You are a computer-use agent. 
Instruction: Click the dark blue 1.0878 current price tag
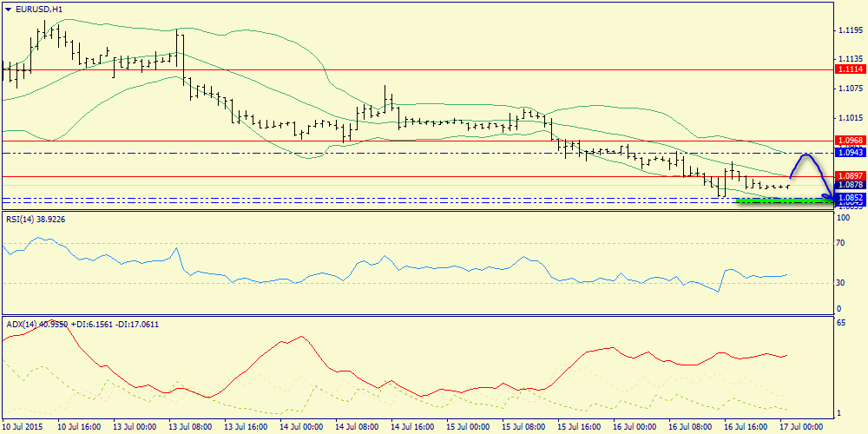coord(849,185)
